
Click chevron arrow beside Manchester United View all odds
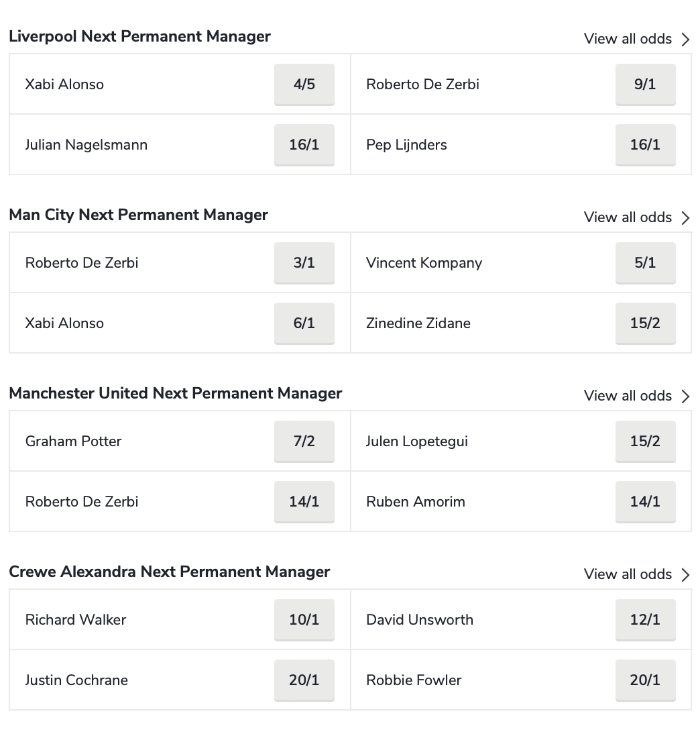point(685,396)
